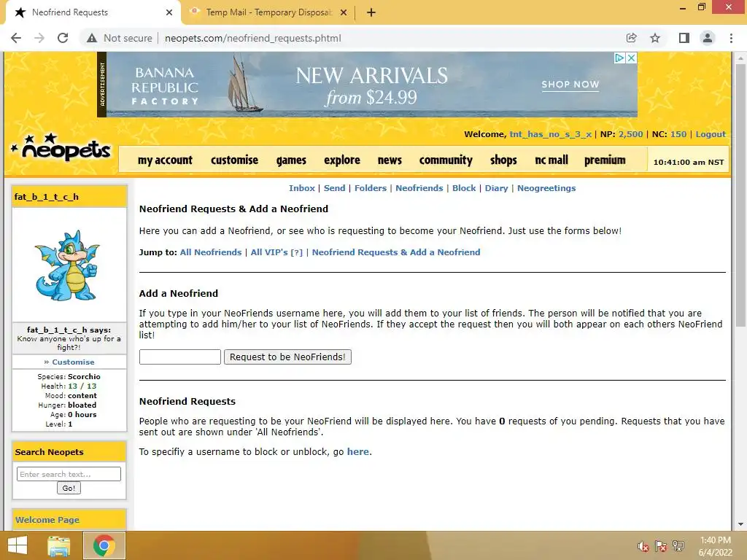The height and width of the screenshot is (560, 747).
Task: Click the SHOP NOW ad button
Action: tap(570, 85)
